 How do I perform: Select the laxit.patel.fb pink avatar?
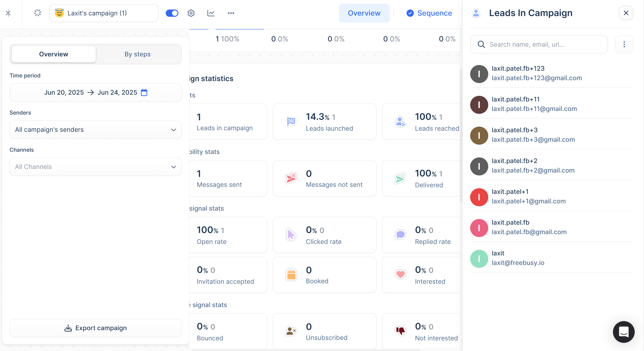pos(479,228)
